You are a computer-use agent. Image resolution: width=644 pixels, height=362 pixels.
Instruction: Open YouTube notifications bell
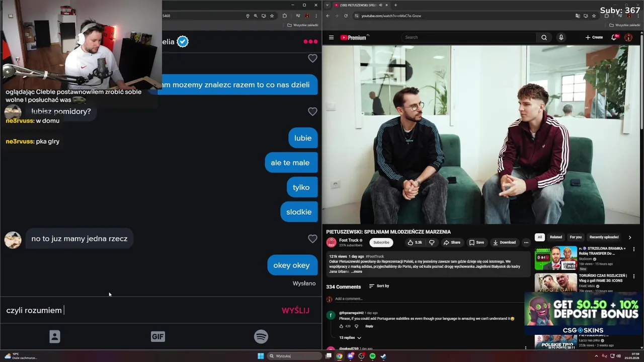click(x=614, y=37)
